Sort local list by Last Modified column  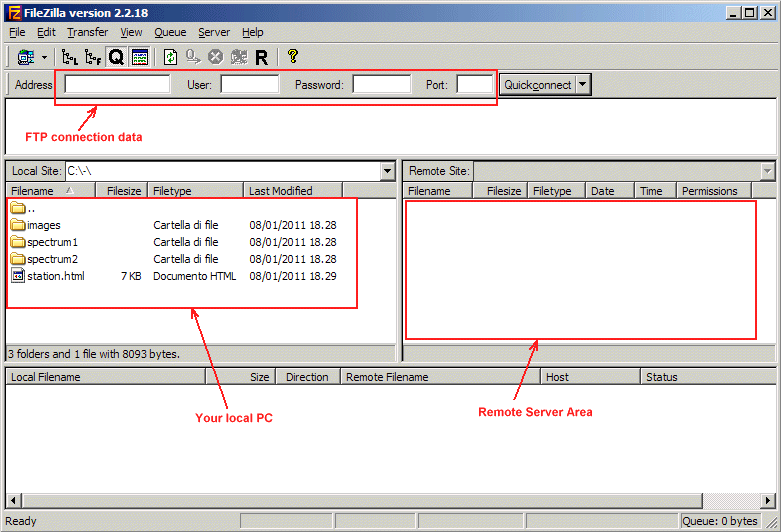[x=293, y=191]
